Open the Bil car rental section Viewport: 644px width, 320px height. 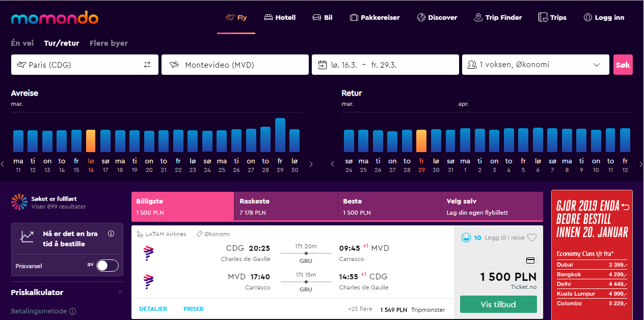click(323, 17)
